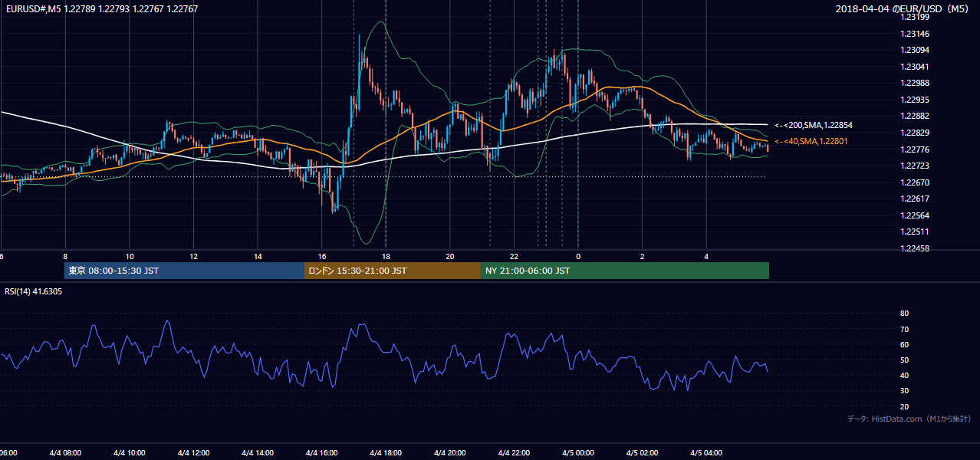Select the 200 SMA 1.22854 label
Viewport: 980px width, 460px height.
tap(814, 125)
